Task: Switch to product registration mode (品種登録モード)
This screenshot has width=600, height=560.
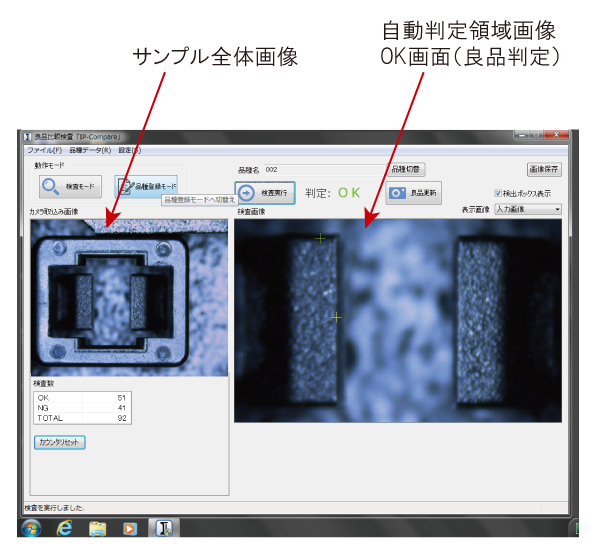Action: [x=146, y=187]
